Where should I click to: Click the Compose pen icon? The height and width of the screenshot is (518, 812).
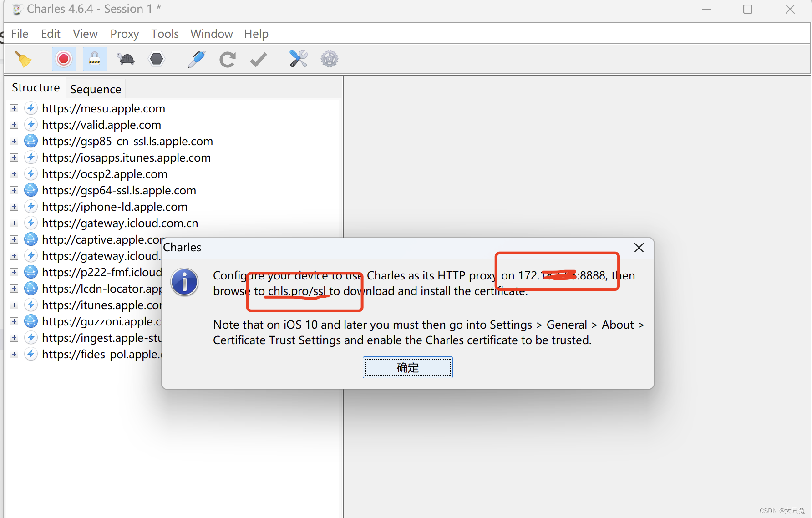point(197,59)
